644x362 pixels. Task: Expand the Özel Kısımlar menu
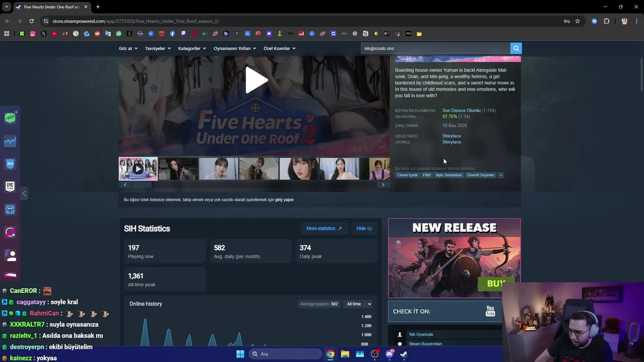(x=280, y=48)
